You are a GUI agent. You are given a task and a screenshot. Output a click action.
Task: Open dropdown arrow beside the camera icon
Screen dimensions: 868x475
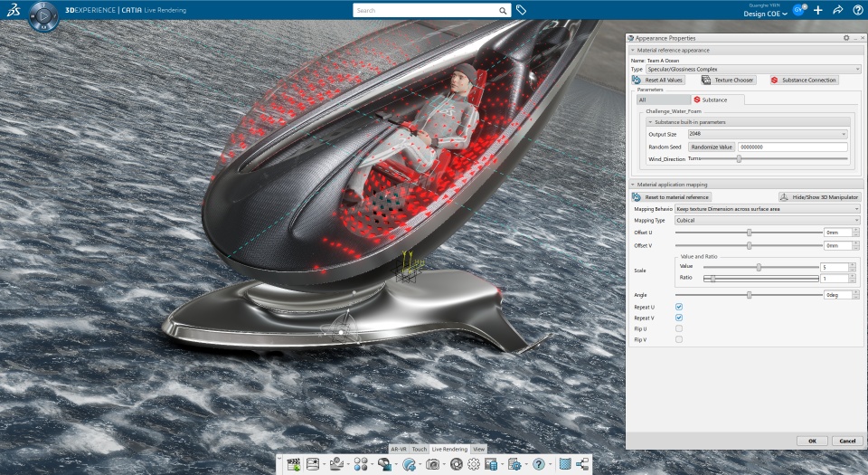click(x=444, y=464)
